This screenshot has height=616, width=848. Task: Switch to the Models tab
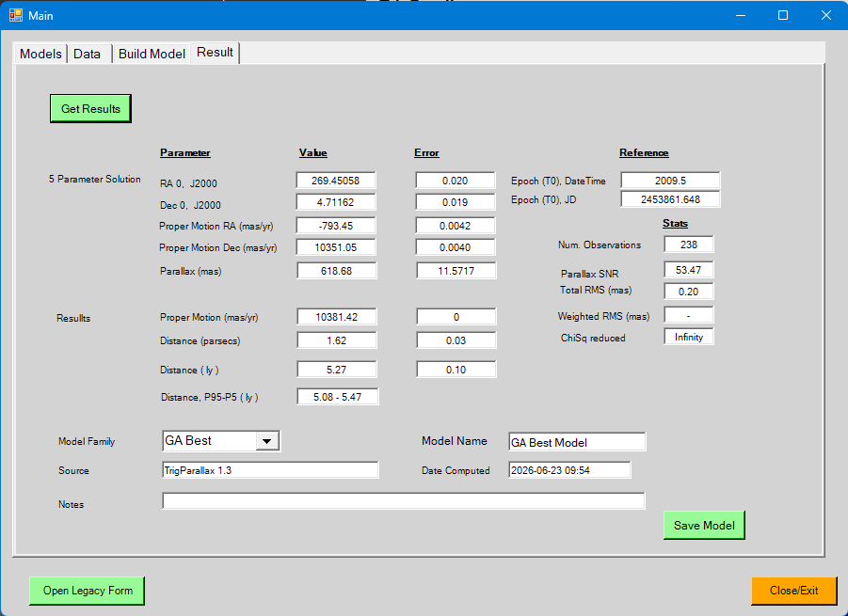pos(40,54)
